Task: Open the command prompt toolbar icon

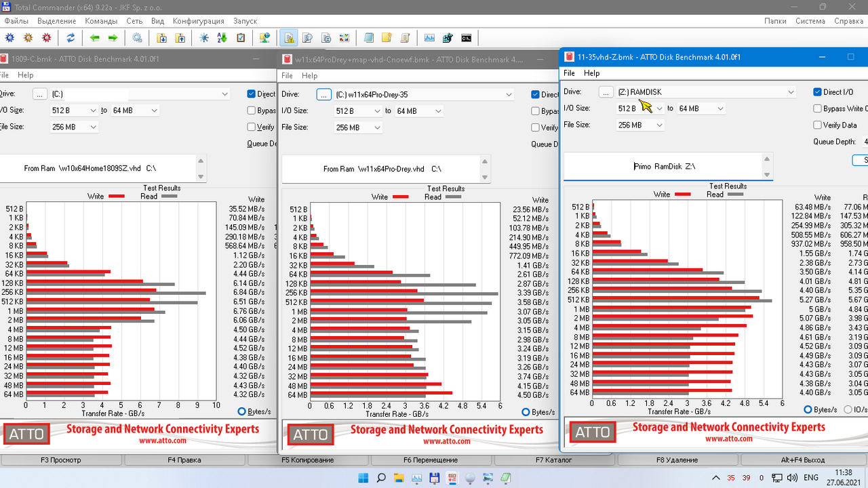Action: coord(467,38)
